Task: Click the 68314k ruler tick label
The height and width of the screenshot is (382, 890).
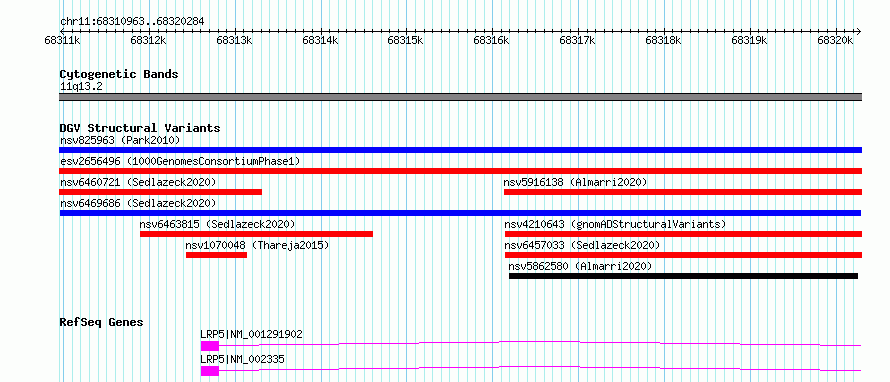Action: 320,40
